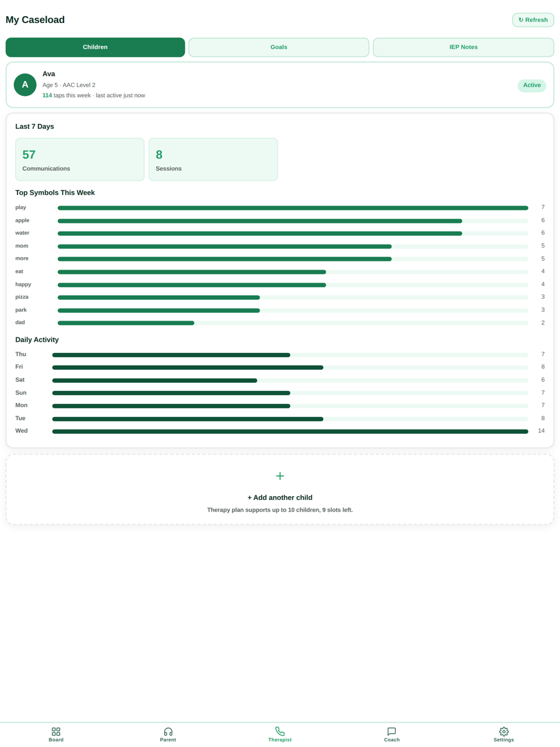Open the Board grid icon
The width and height of the screenshot is (560, 747).
point(56,731)
